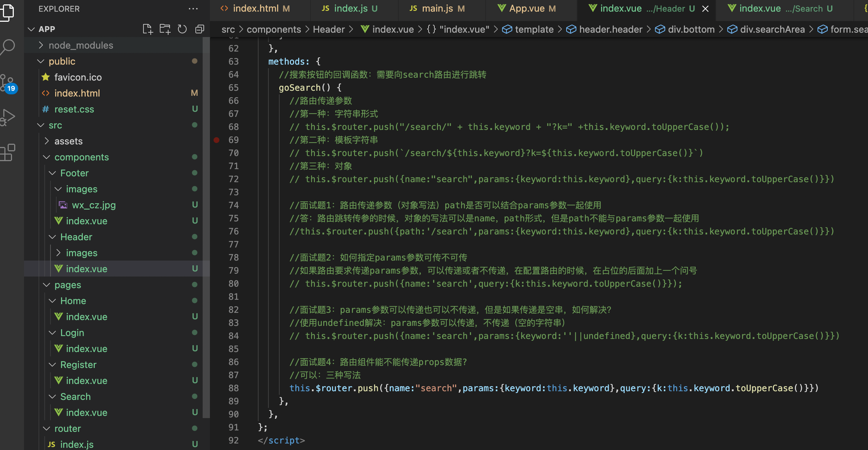Refresh the Explorer file tree
The width and height of the screenshot is (868, 450).
pyautogui.click(x=182, y=29)
